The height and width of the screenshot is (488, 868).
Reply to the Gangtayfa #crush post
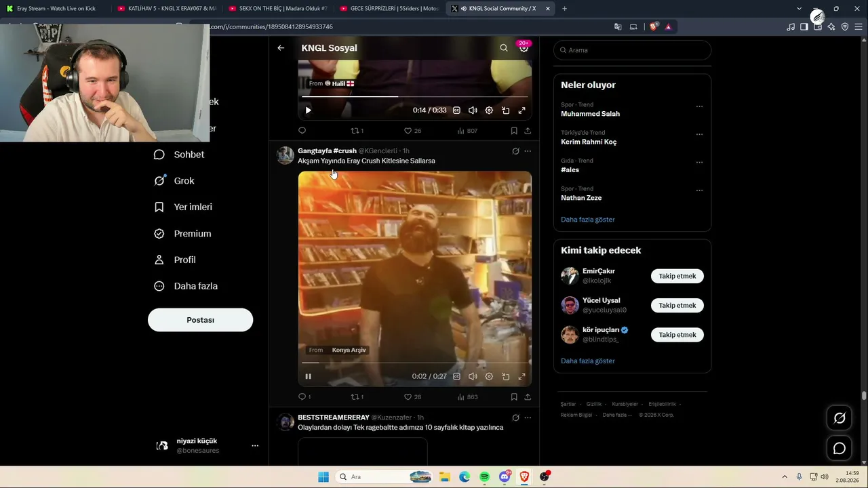pos(304,397)
